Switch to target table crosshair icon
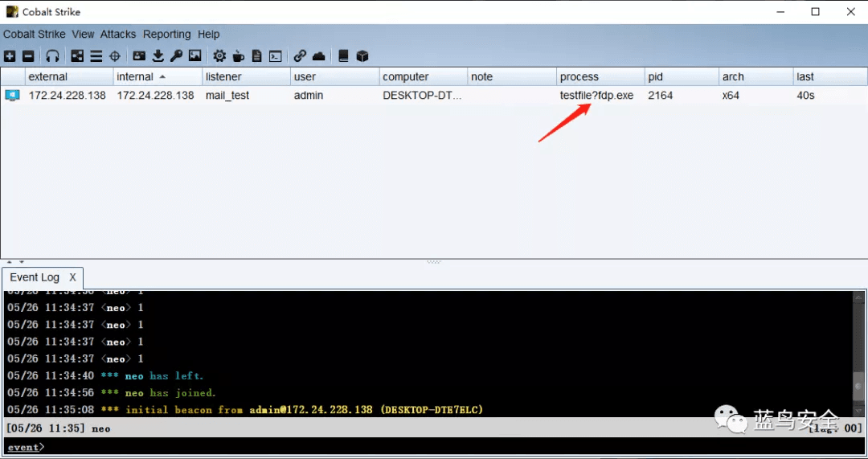 [115, 56]
